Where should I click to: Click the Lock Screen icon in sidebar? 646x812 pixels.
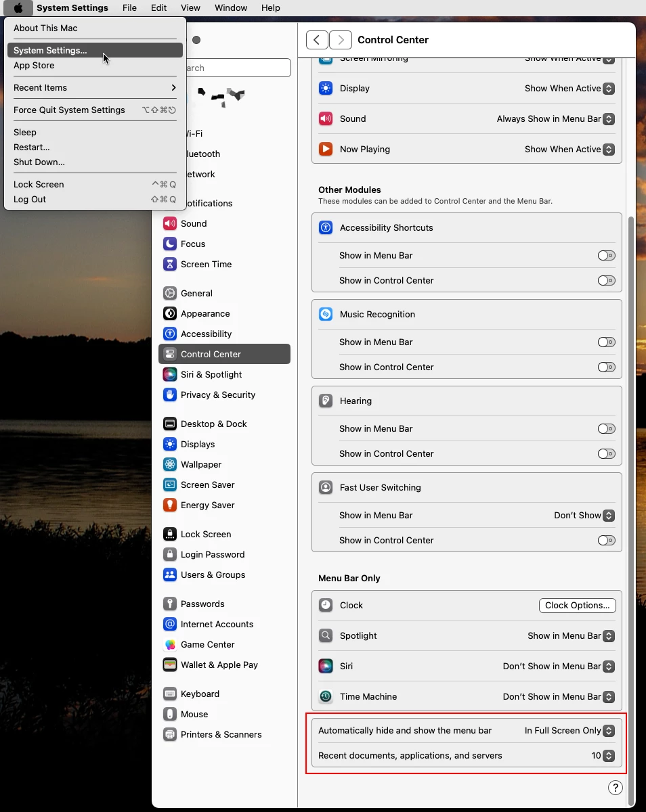point(170,534)
